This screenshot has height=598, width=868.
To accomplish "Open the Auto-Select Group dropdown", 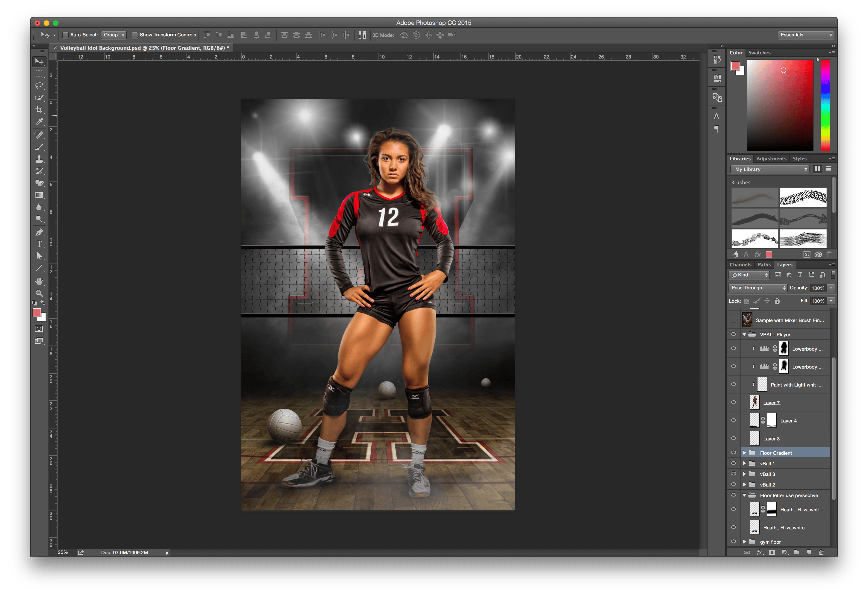I will click(x=114, y=35).
